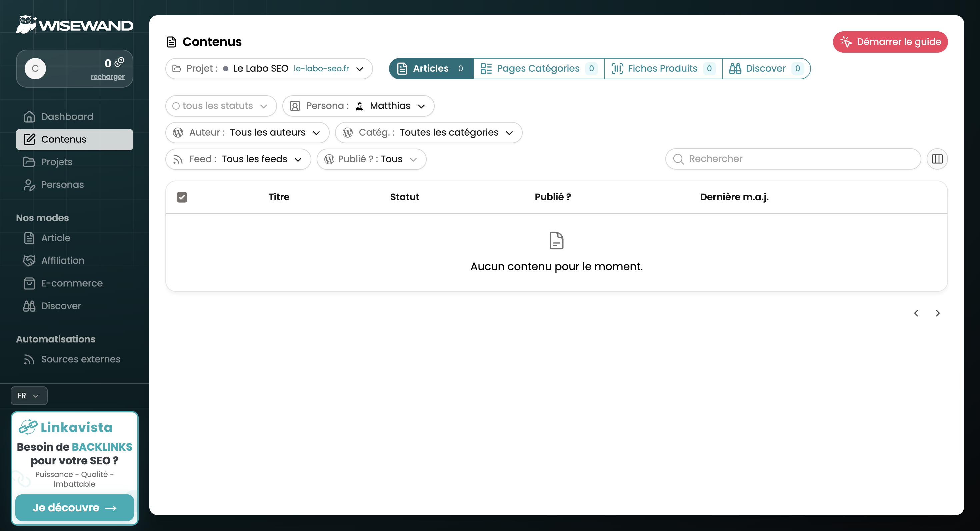Image resolution: width=980 pixels, height=531 pixels.
Task: Change the Persona from Matthias
Action: (x=390, y=106)
